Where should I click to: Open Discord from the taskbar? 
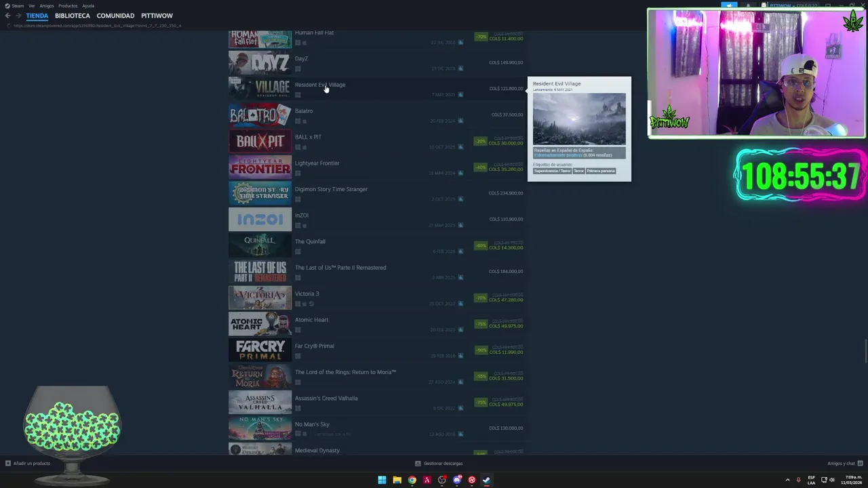point(456,480)
